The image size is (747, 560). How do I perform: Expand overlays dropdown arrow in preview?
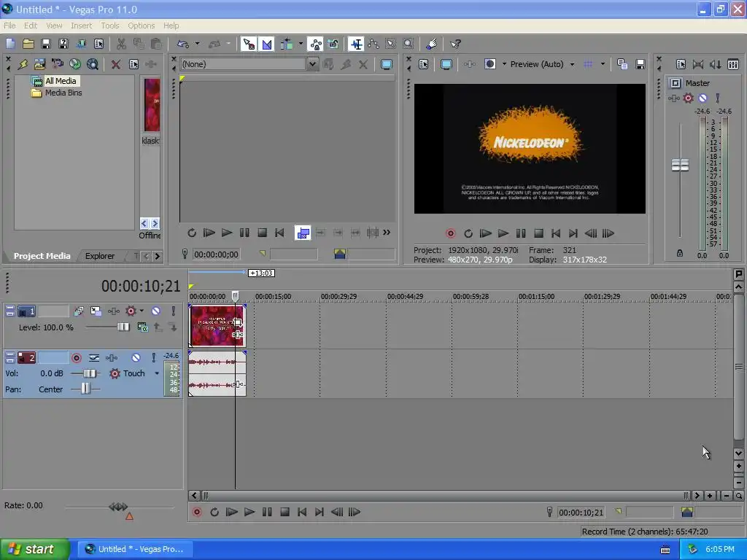click(603, 64)
